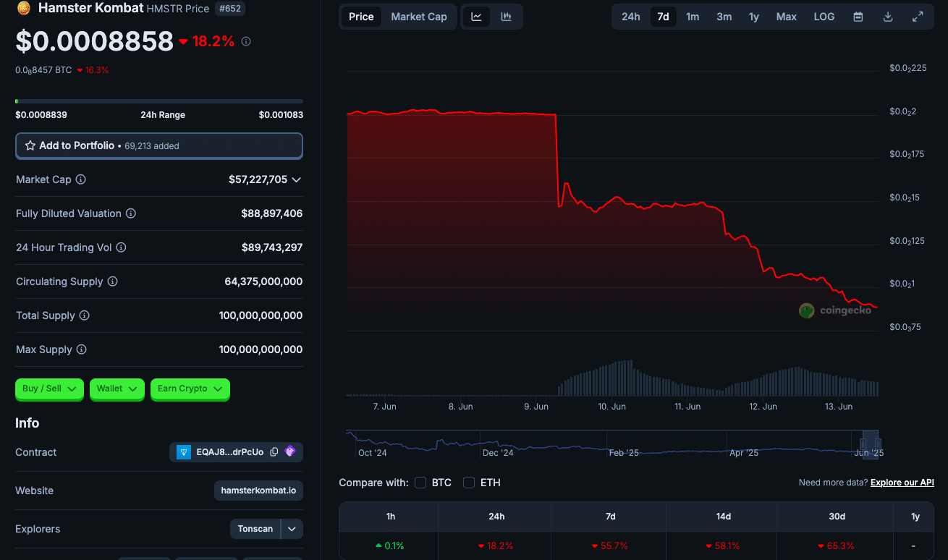Click the 64,375,000,000 circulating supply value
The width and height of the screenshot is (948, 560).
click(x=263, y=281)
